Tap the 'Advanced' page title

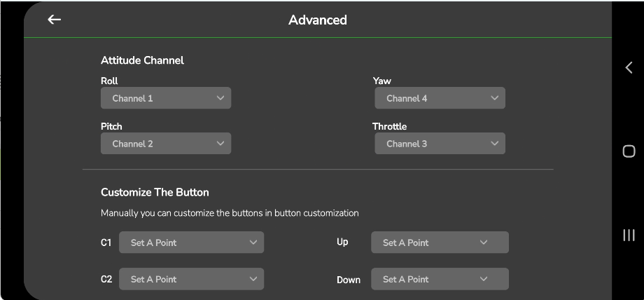coord(317,20)
